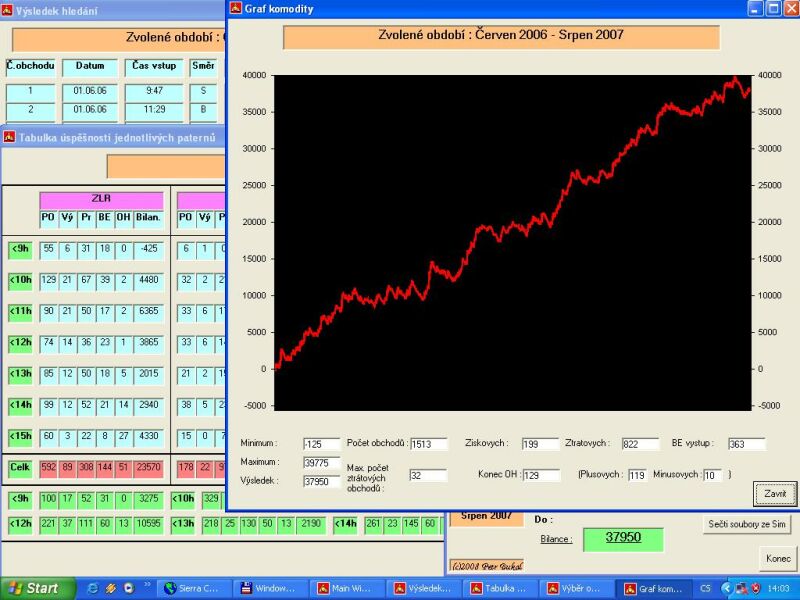Switch to Výsledek... taskbar button
Image resolution: width=800 pixels, height=600 pixels.
tap(423, 588)
